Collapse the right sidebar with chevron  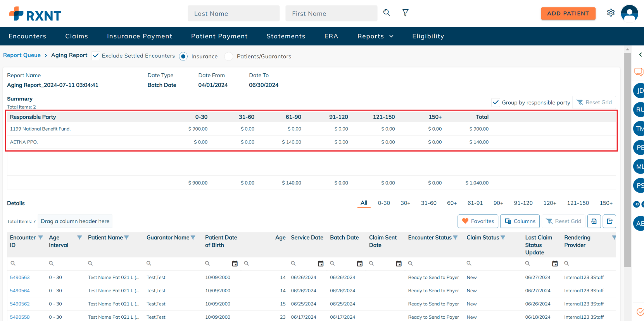(640, 55)
